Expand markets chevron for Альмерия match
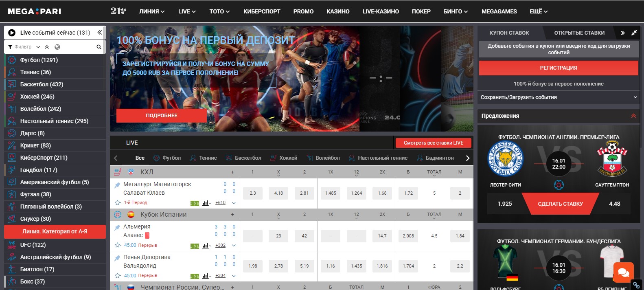This screenshot has height=290, width=644. [234, 246]
